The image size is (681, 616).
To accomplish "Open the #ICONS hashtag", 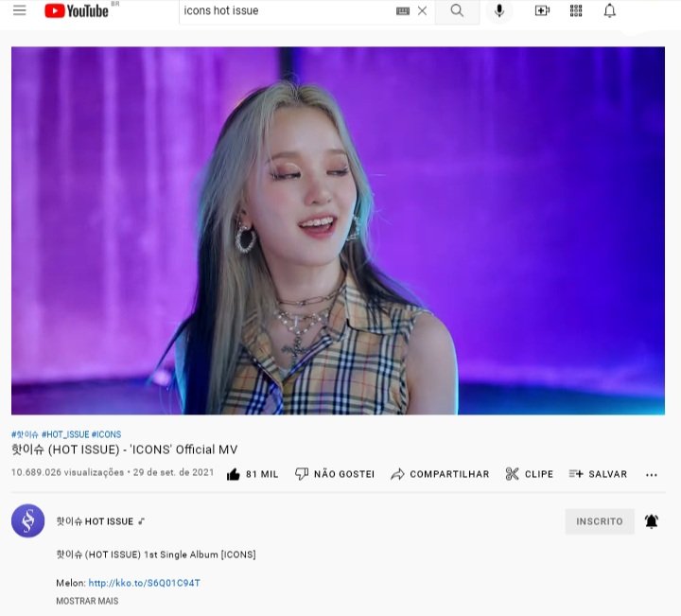I will point(106,434).
